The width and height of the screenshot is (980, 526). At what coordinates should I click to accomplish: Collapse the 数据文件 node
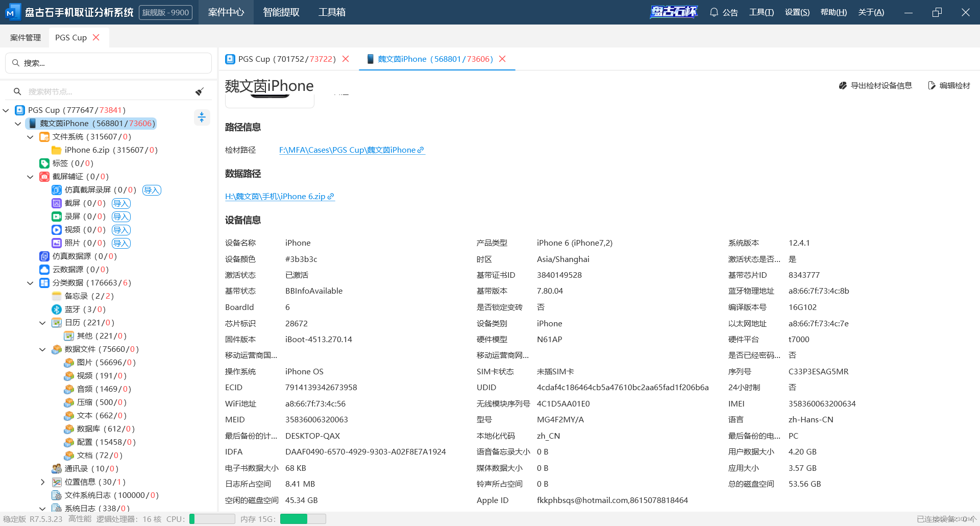[x=43, y=349]
